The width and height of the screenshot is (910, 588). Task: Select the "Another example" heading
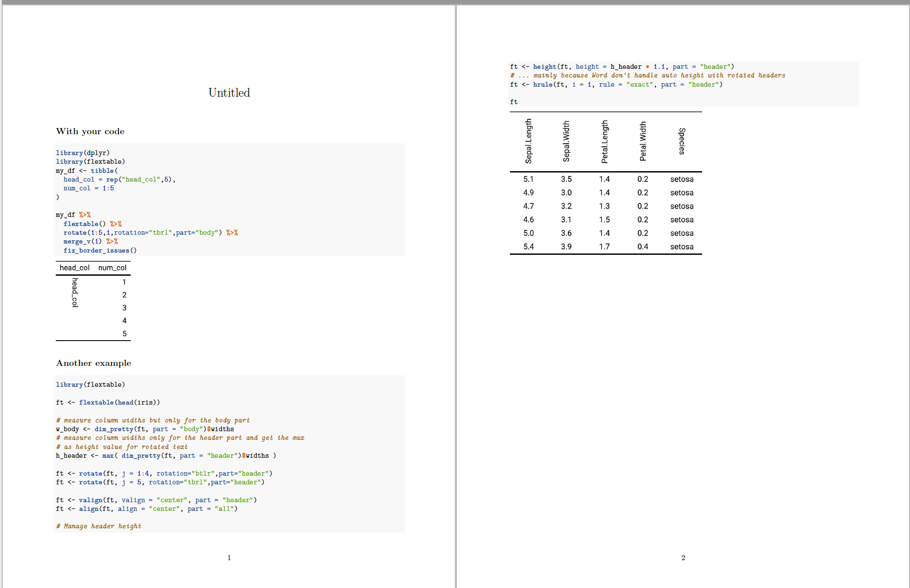(x=93, y=363)
